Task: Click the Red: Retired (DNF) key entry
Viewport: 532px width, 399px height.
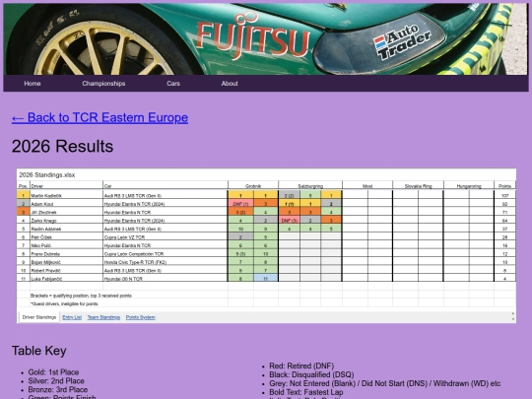Action: [x=301, y=366]
